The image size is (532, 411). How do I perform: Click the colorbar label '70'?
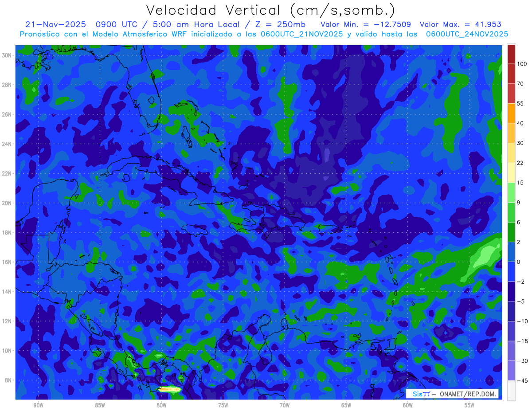point(520,83)
